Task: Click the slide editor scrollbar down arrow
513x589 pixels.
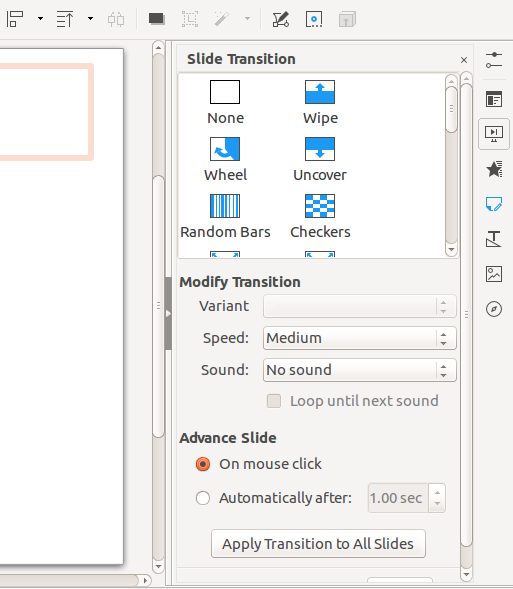Action: (158, 566)
